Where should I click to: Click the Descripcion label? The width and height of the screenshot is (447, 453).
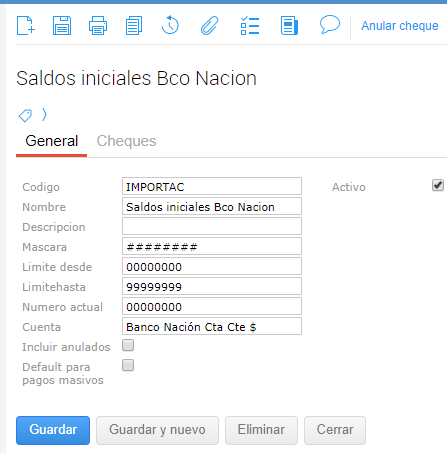(x=54, y=227)
